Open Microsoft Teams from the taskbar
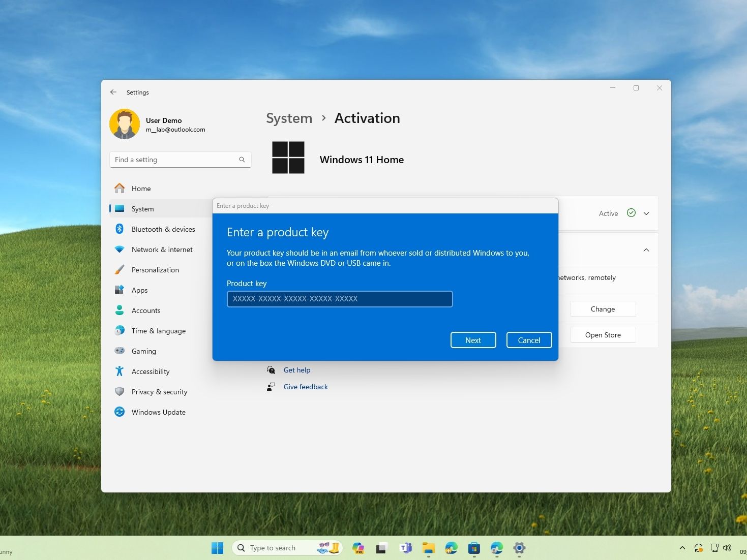Viewport: 747px width, 560px height. (406, 548)
